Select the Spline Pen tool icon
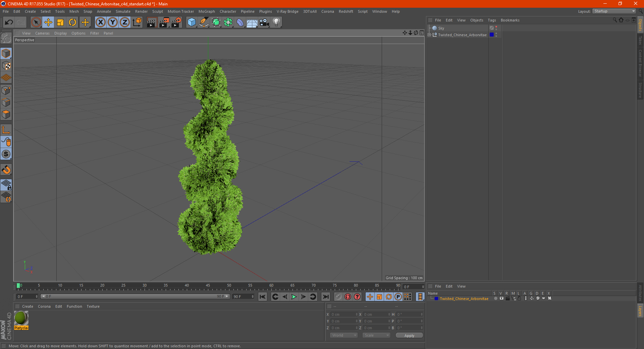This screenshot has height=349, width=644. (204, 22)
